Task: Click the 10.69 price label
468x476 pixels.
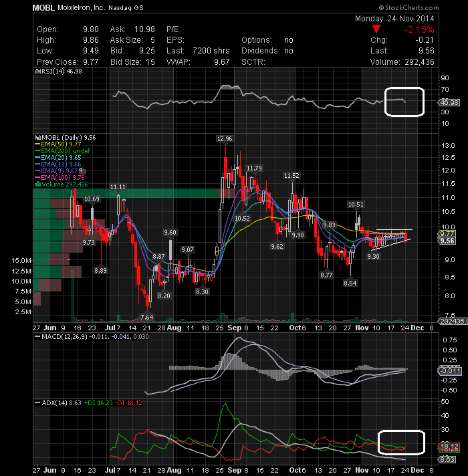Action: (x=92, y=199)
